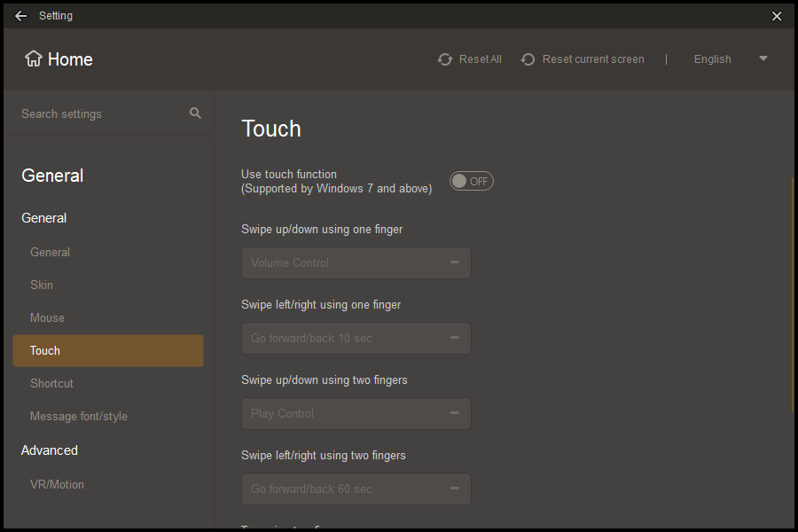
Task: Open the Play Control dropdown
Action: coord(356,414)
